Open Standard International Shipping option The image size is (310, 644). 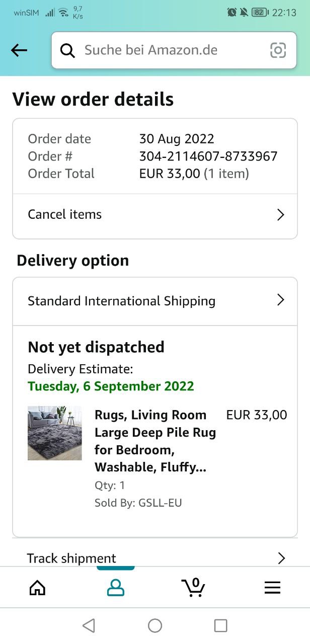pyautogui.click(x=121, y=301)
